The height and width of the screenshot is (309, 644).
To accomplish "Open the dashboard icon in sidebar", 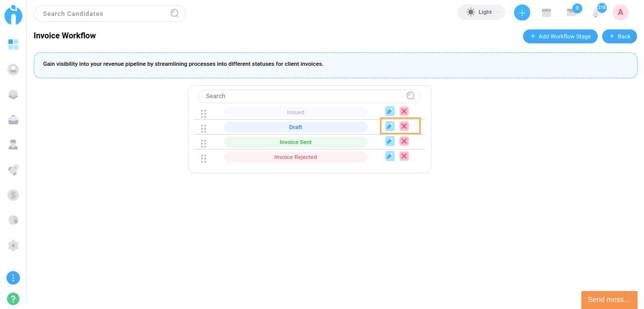I will (x=13, y=45).
